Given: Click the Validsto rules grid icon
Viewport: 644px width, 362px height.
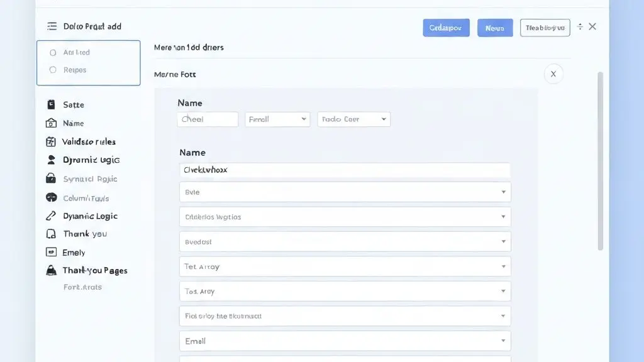Looking at the screenshot, I should tap(51, 142).
